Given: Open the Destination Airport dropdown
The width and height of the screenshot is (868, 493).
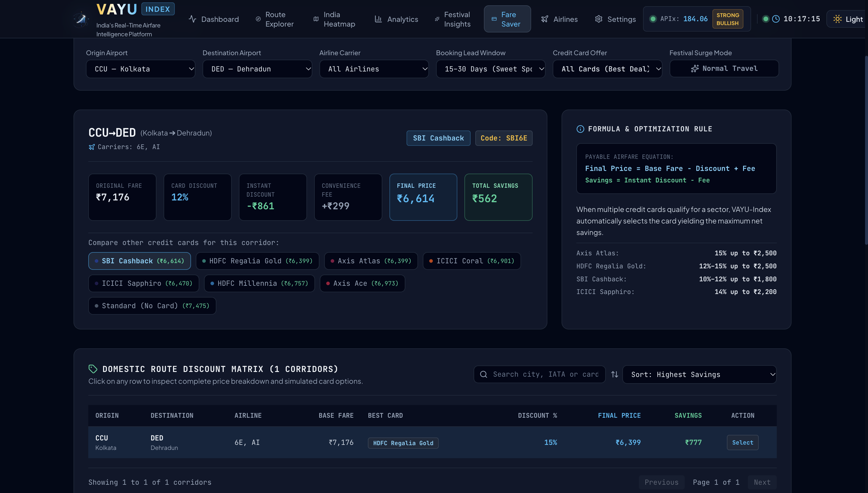Looking at the screenshot, I should pos(257,69).
